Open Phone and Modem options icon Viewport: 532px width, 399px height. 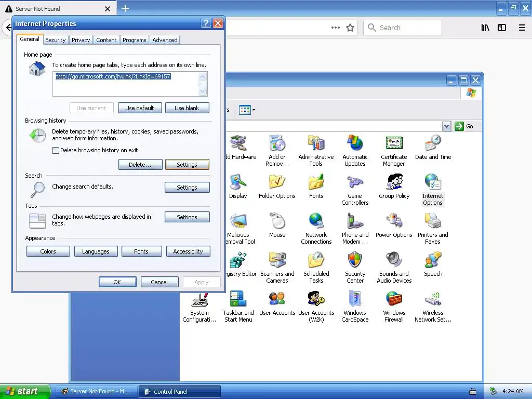[x=355, y=229]
